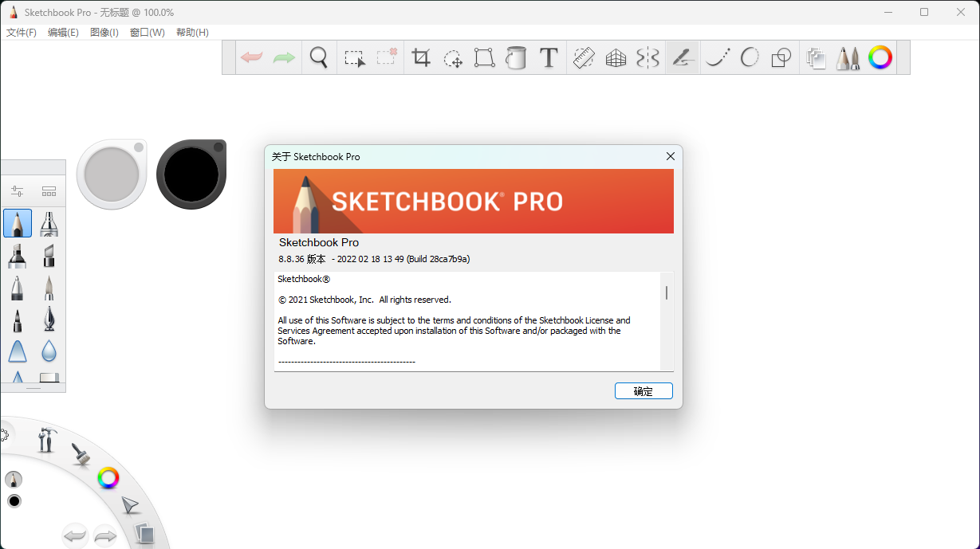Select the Felt tip pen brush
980x549 pixels.
coord(18,320)
